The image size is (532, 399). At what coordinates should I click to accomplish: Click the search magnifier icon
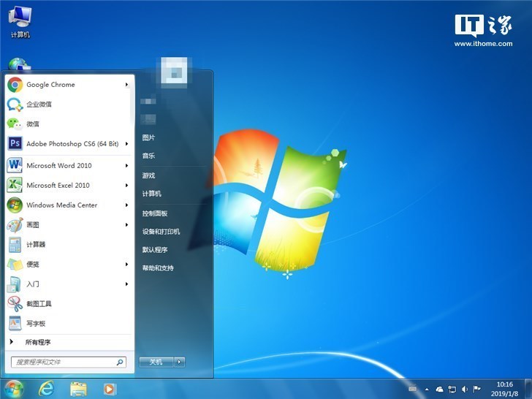coord(119,362)
